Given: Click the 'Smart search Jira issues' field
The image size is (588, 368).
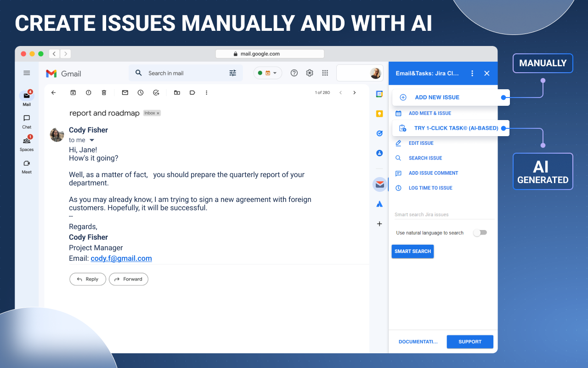Looking at the screenshot, I should (432, 214).
